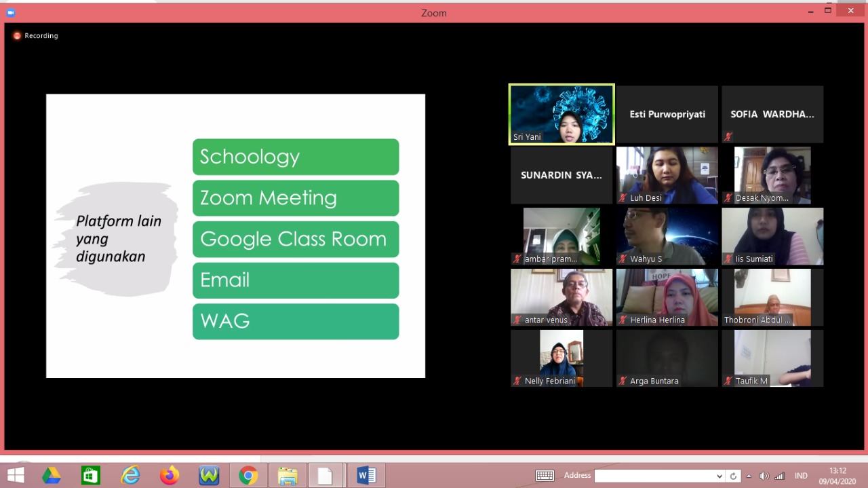Screen dimensions: 868x488
Task: Click the refresh button beside the Address bar
Action: point(733,476)
